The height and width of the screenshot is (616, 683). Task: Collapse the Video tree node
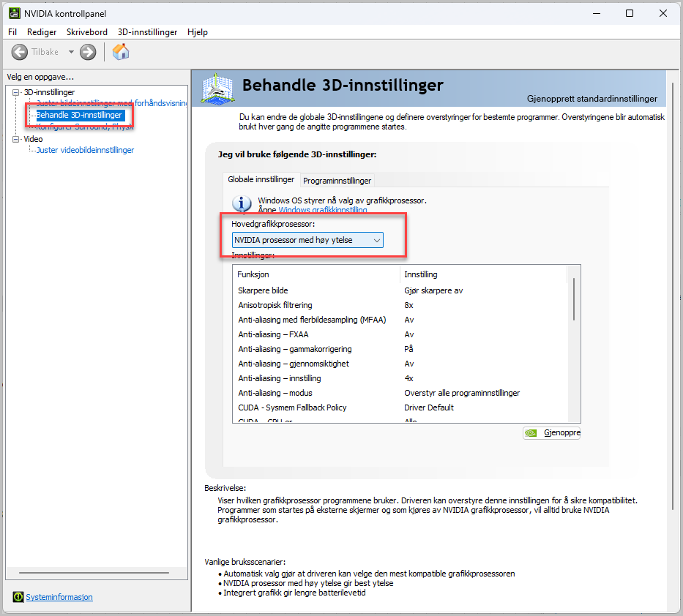(x=17, y=139)
